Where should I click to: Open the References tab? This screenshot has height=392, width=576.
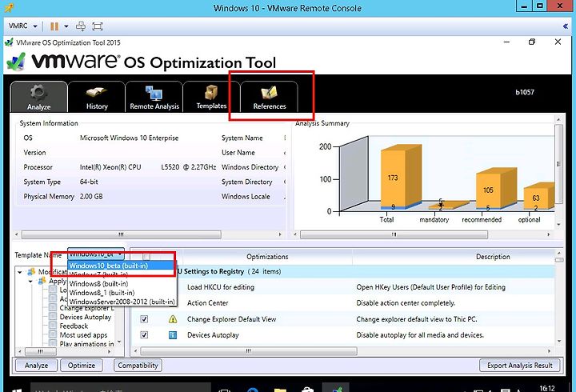[270, 97]
